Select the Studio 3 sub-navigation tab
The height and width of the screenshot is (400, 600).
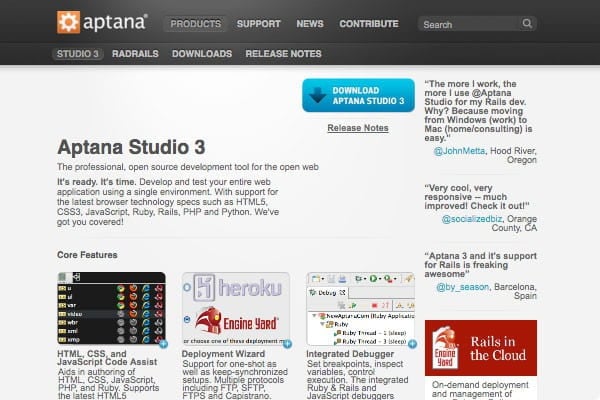pyautogui.click(x=78, y=54)
